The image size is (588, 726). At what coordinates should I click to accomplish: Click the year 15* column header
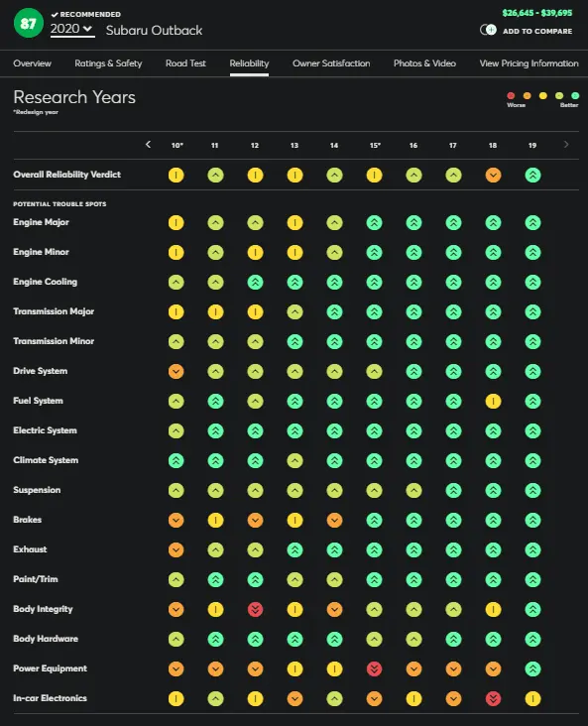375,146
